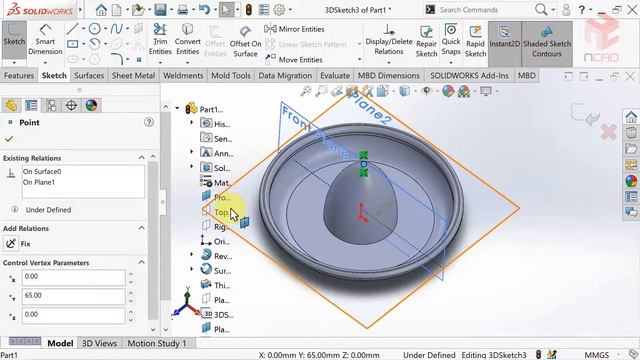Image resolution: width=640 pixels, height=360 pixels.
Task: Increase the X coordinate with up arrow
Action: [x=131, y=274]
